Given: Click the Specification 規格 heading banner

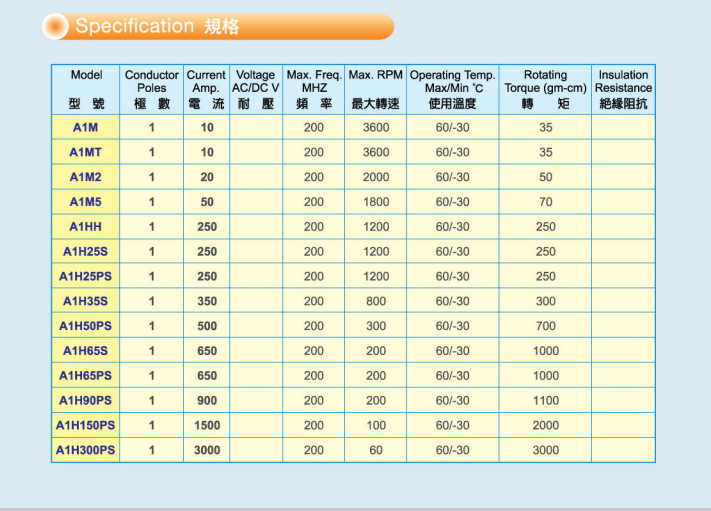Looking at the screenshot, I should [218, 26].
